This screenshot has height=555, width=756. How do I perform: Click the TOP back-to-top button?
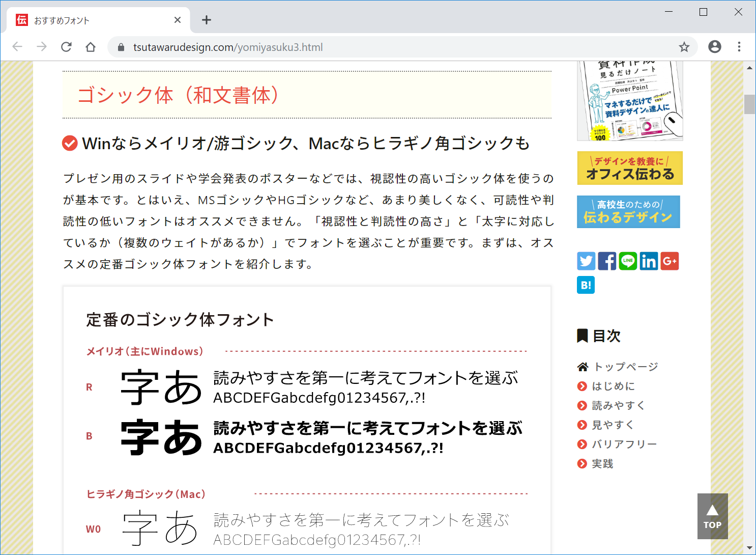tap(712, 516)
